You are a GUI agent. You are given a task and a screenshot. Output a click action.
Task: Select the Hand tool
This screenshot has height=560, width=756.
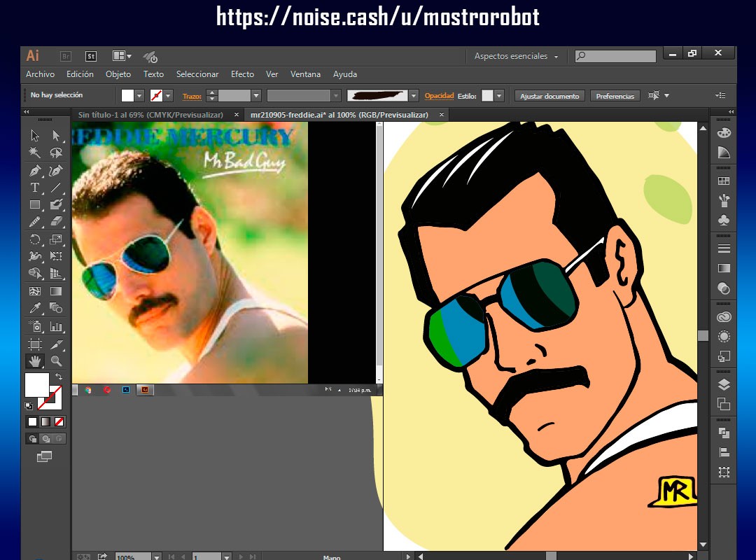click(35, 360)
